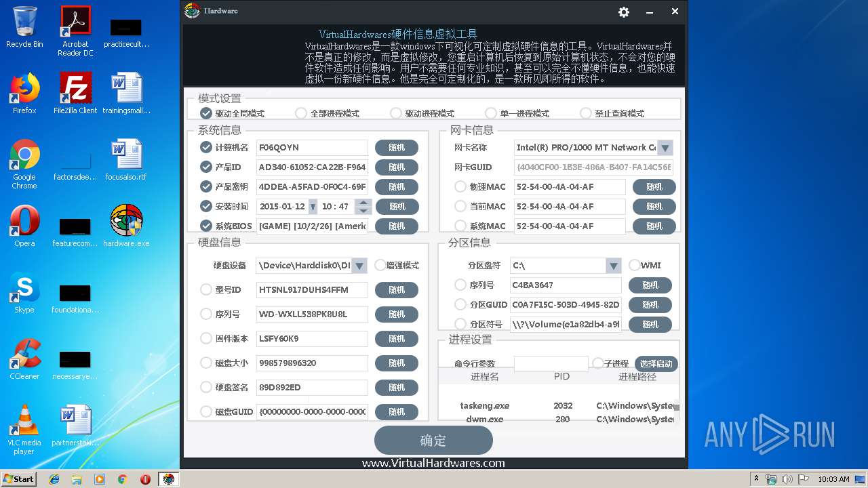The image size is (868, 488).
Task: Increase install time with up stepper
Action: [363, 203]
